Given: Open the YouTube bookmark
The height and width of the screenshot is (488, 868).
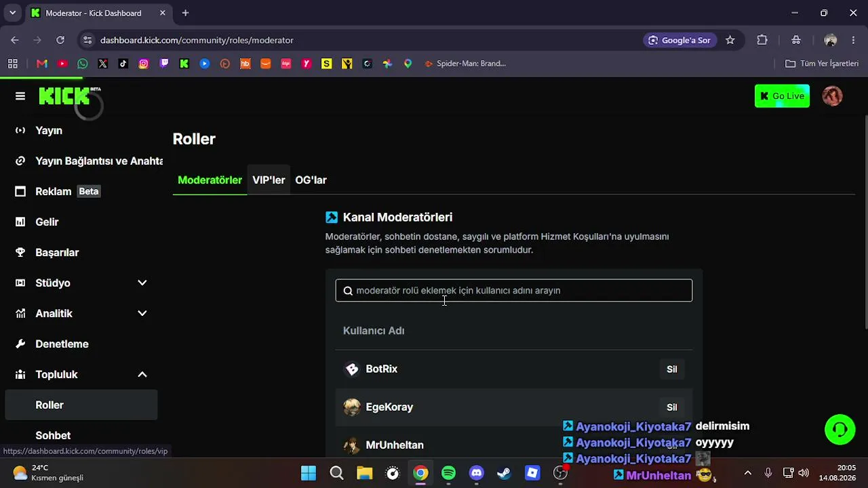Looking at the screenshot, I should [x=62, y=64].
